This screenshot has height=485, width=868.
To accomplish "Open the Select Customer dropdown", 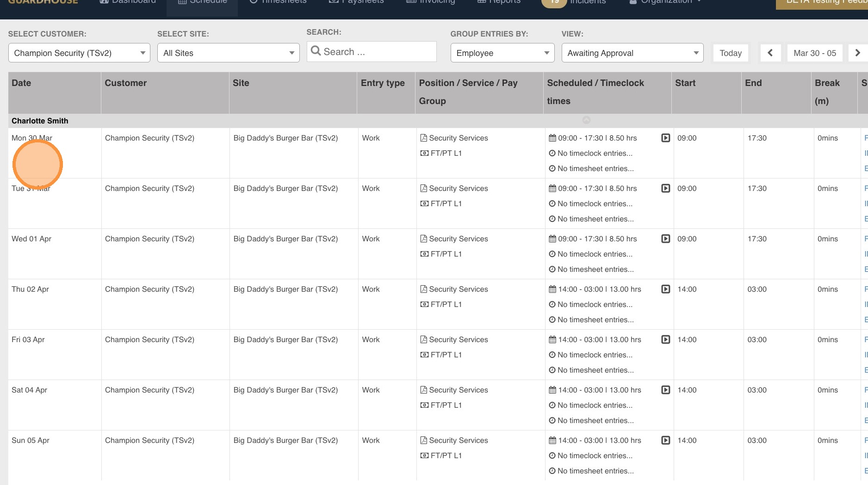I will coord(79,53).
